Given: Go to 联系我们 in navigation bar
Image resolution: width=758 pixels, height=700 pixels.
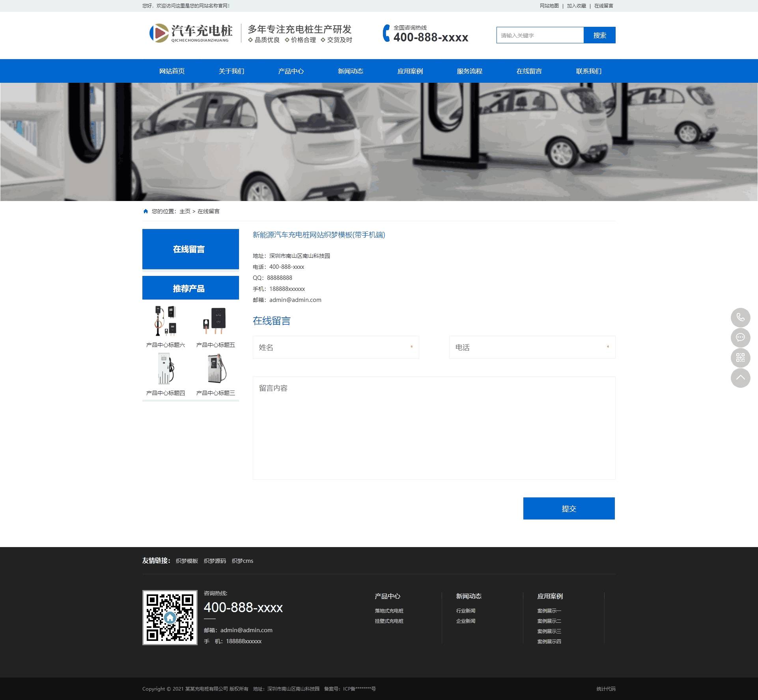Looking at the screenshot, I should (x=588, y=71).
